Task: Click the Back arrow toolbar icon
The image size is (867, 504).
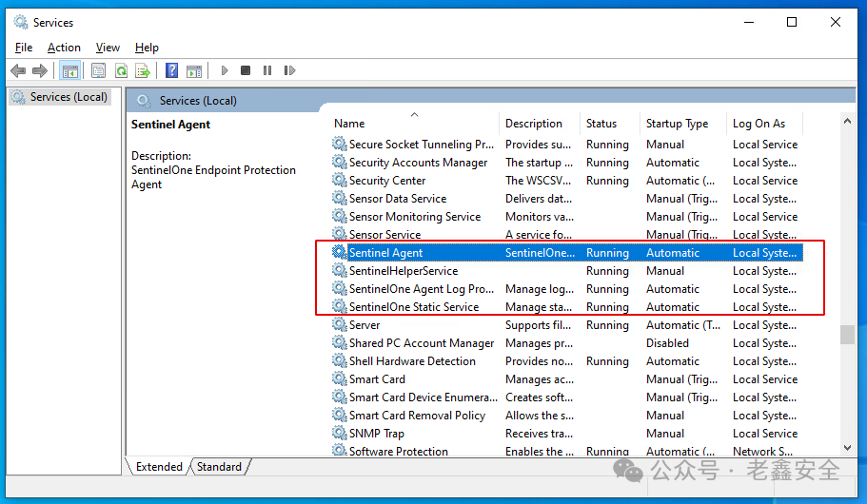Action: [18, 70]
